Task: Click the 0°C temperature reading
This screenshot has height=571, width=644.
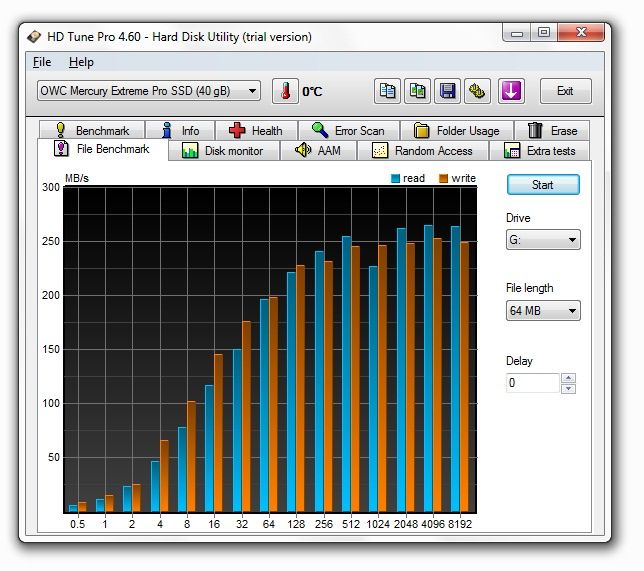Action: (312, 91)
